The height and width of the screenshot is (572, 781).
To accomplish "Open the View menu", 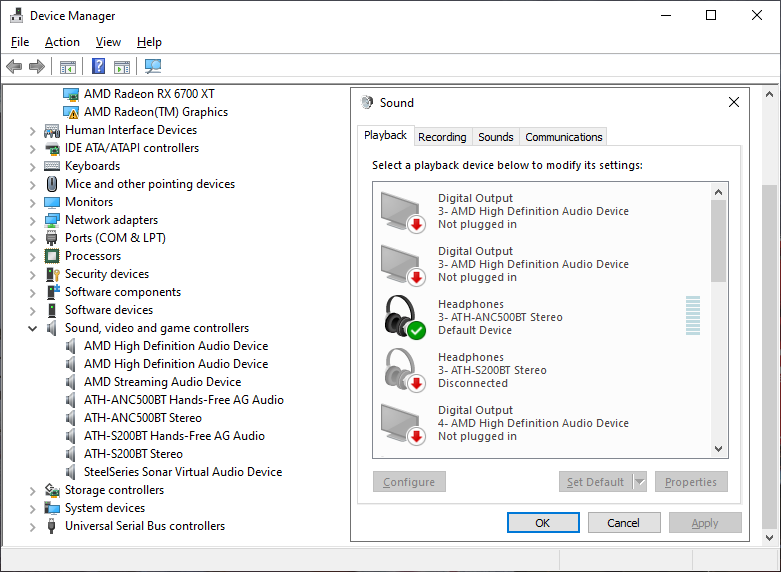I will click(108, 42).
